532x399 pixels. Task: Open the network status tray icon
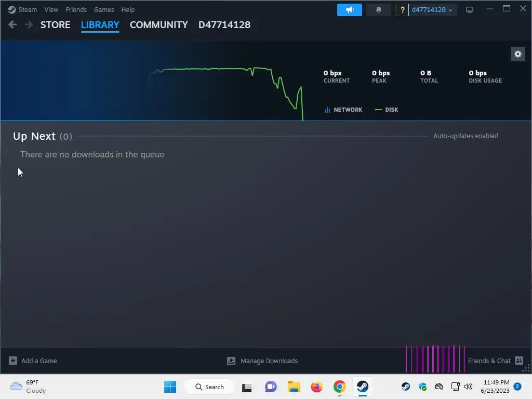point(455,387)
